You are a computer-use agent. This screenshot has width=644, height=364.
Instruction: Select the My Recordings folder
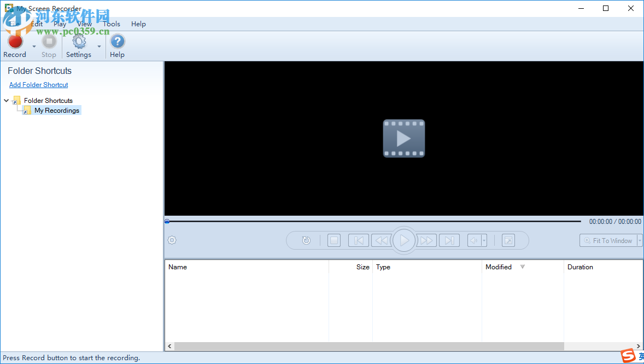tap(56, 110)
